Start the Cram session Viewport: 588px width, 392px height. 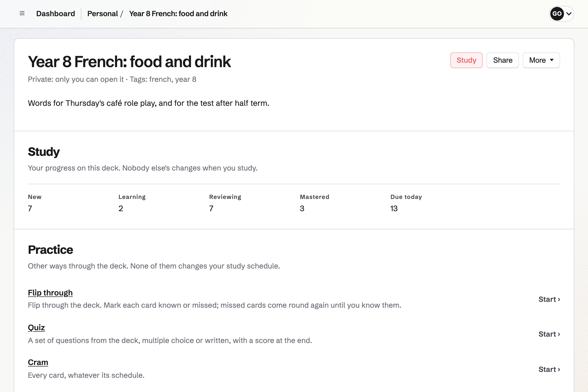click(549, 369)
